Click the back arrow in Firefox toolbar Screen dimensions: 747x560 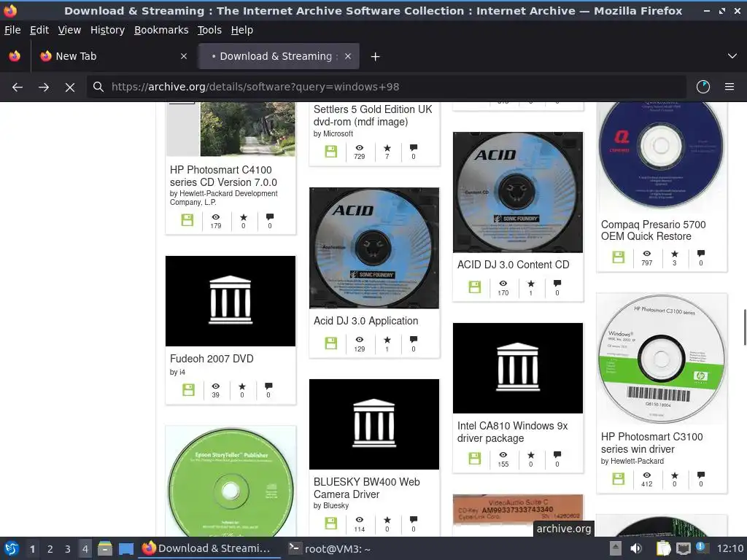pyautogui.click(x=18, y=87)
